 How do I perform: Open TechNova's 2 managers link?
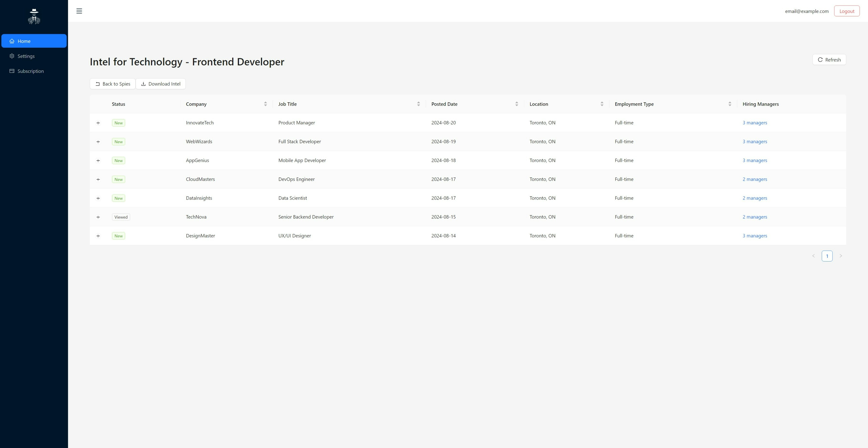coord(755,217)
